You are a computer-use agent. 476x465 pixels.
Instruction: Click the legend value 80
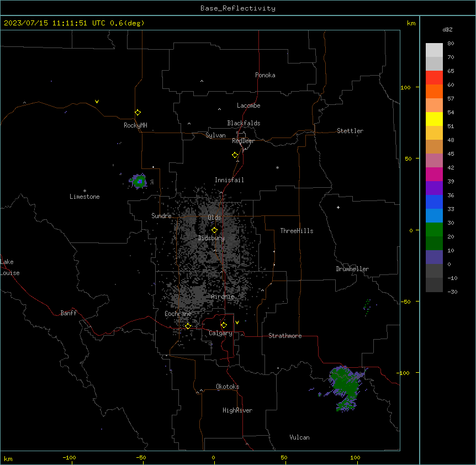(451, 44)
